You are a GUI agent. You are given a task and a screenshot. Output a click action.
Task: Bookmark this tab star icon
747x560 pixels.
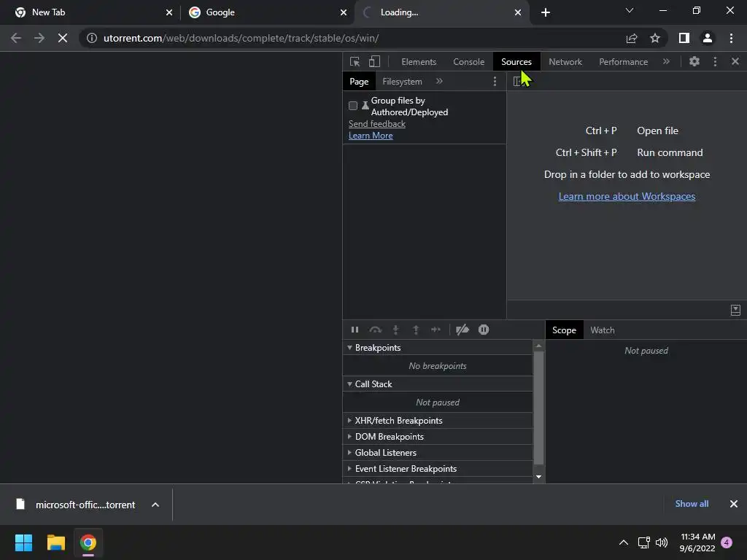pos(655,38)
